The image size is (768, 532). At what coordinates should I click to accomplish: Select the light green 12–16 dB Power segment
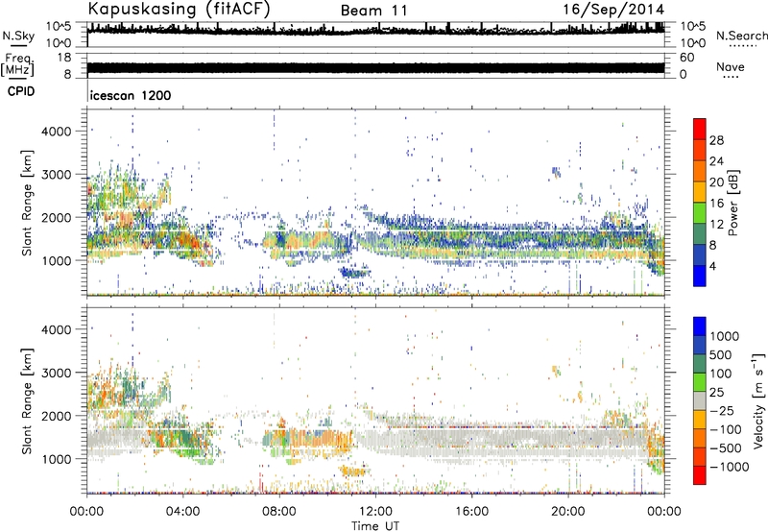(700, 212)
